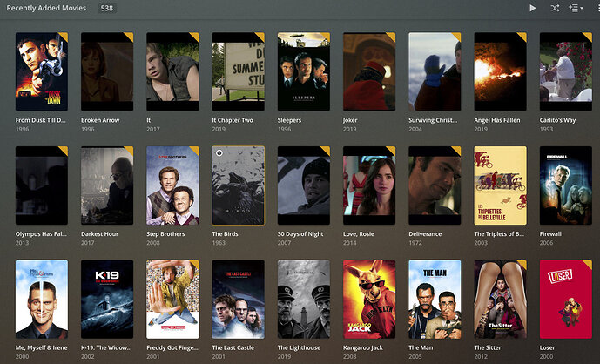Open the add-to-queue dropdown menu

[576, 8]
